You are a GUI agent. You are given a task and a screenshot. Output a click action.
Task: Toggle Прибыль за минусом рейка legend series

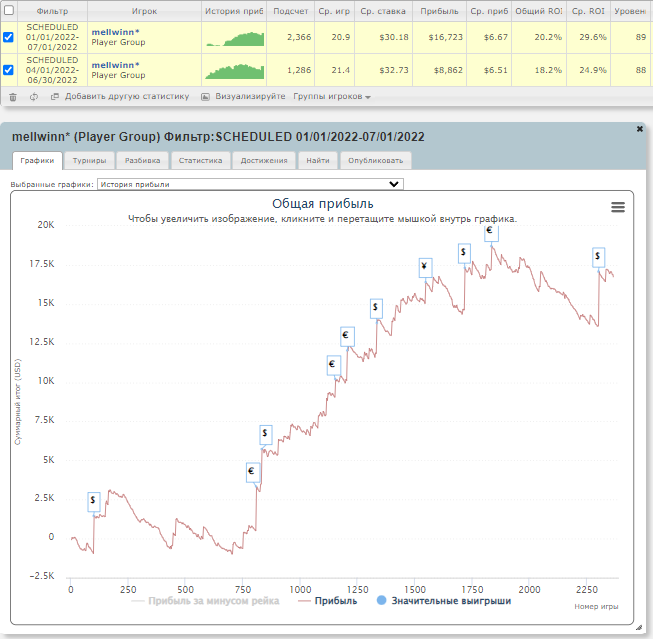[205, 601]
